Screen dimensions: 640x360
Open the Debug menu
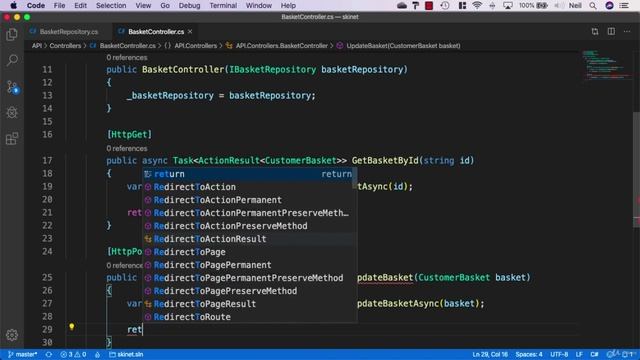[189, 6]
